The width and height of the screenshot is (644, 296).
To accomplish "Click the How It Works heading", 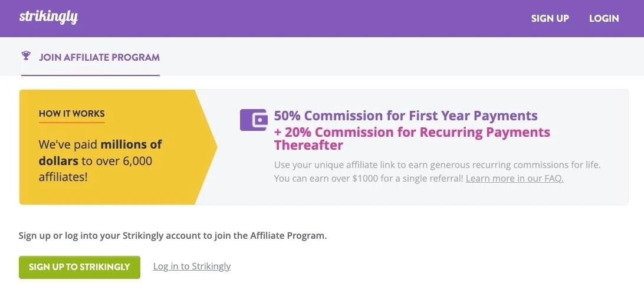I will (x=72, y=113).
